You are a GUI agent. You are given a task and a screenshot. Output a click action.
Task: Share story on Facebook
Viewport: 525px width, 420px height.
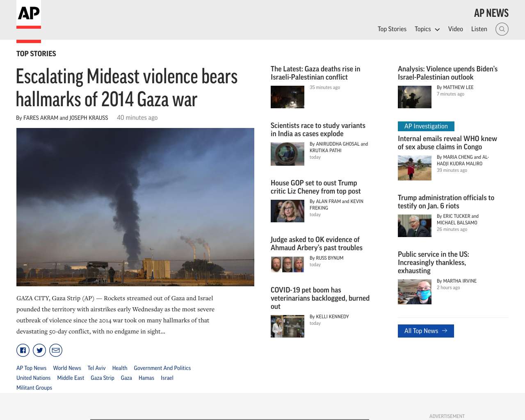point(23,350)
